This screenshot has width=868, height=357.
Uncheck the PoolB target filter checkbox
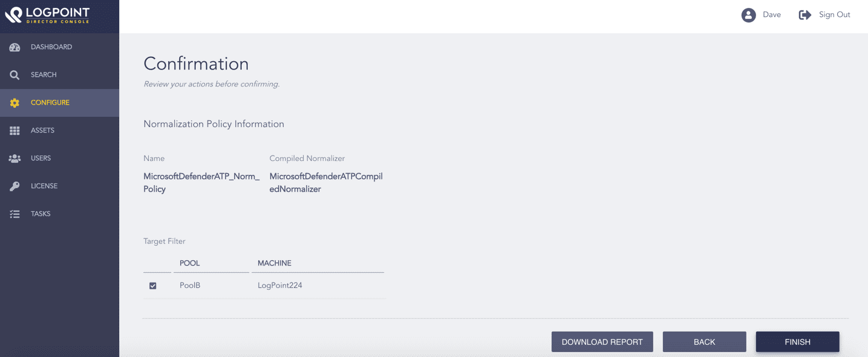(x=153, y=285)
